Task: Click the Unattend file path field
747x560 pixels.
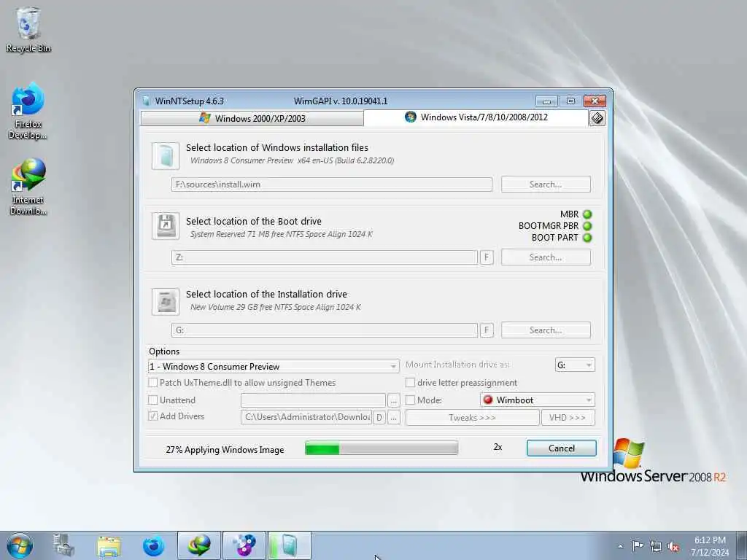Action: pos(313,400)
